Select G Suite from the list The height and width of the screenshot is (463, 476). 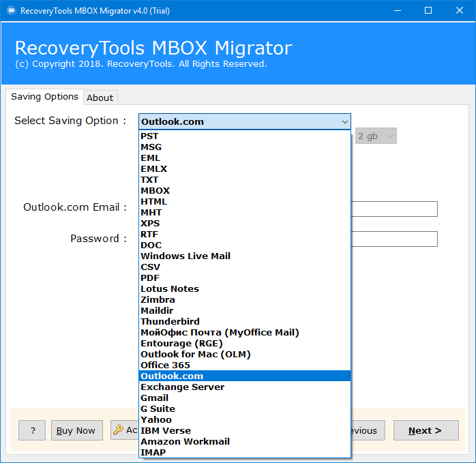click(245, 408)
